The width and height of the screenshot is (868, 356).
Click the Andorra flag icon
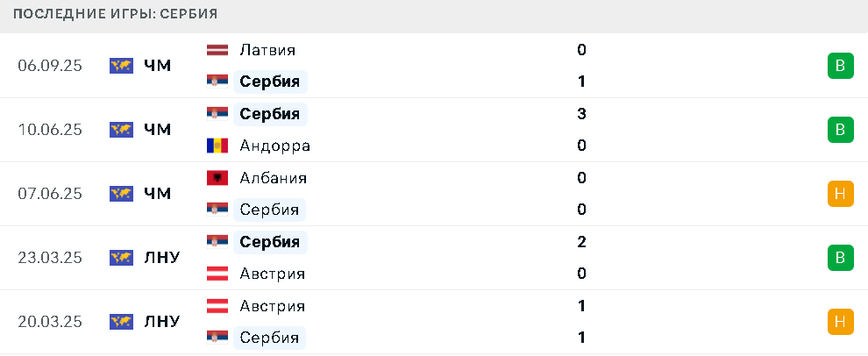coord(217,146)
